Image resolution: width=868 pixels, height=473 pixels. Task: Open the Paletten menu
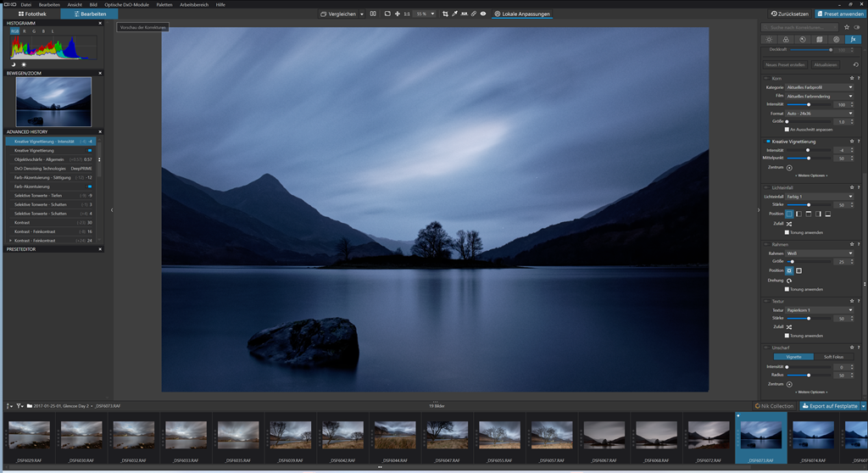tap(164, 4)
